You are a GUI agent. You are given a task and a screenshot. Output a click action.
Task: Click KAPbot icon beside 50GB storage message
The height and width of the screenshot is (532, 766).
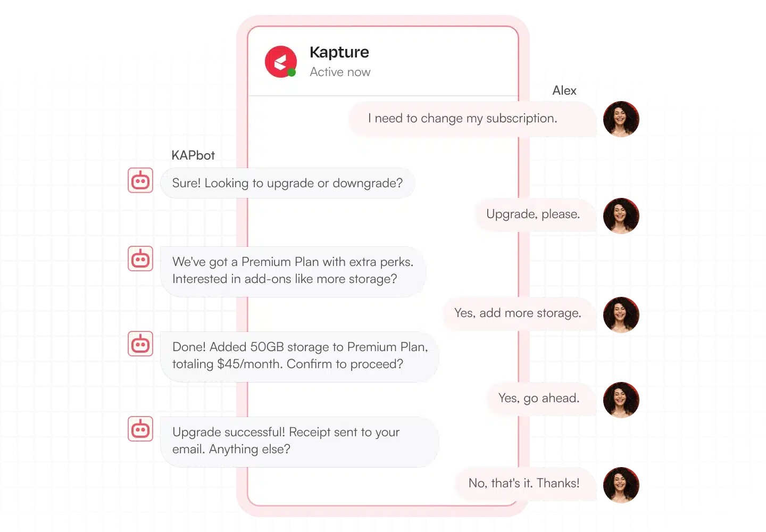coord(140,344)
